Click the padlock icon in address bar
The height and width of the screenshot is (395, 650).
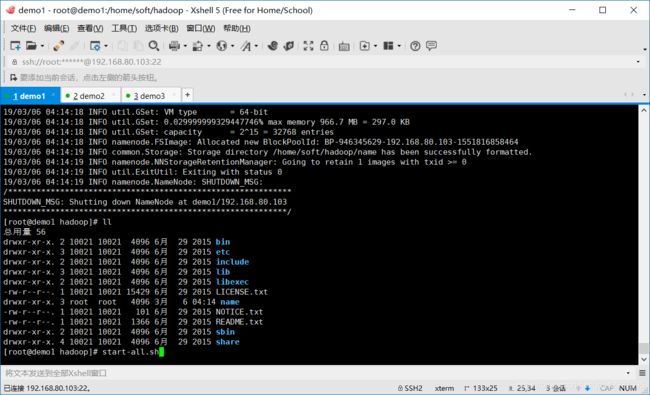15,62
